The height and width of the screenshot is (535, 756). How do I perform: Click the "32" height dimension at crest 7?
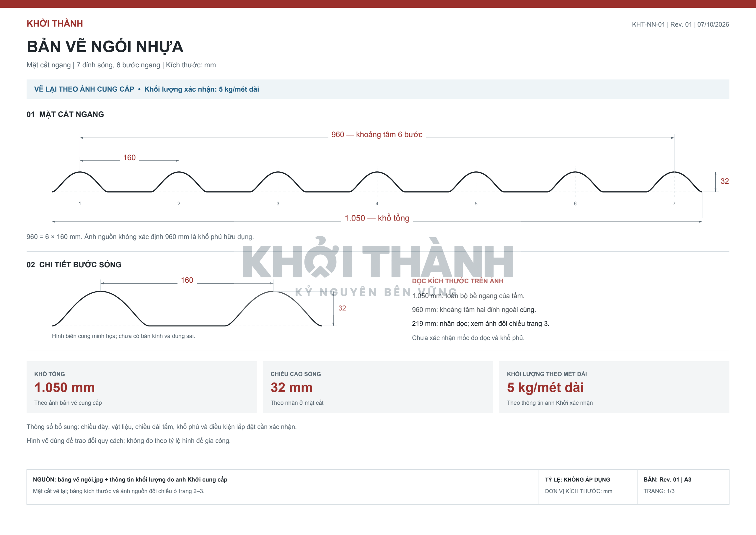click(x=724, y=181)
